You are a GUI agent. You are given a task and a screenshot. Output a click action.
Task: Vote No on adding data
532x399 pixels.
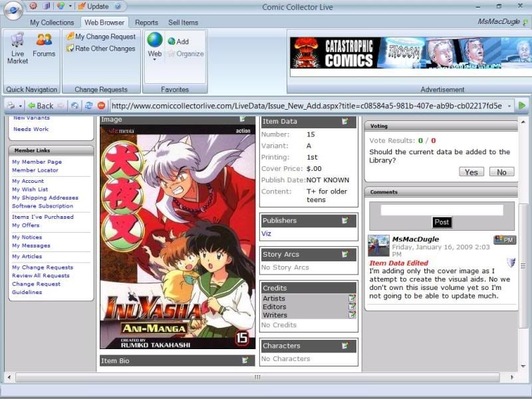click(501, 172)
